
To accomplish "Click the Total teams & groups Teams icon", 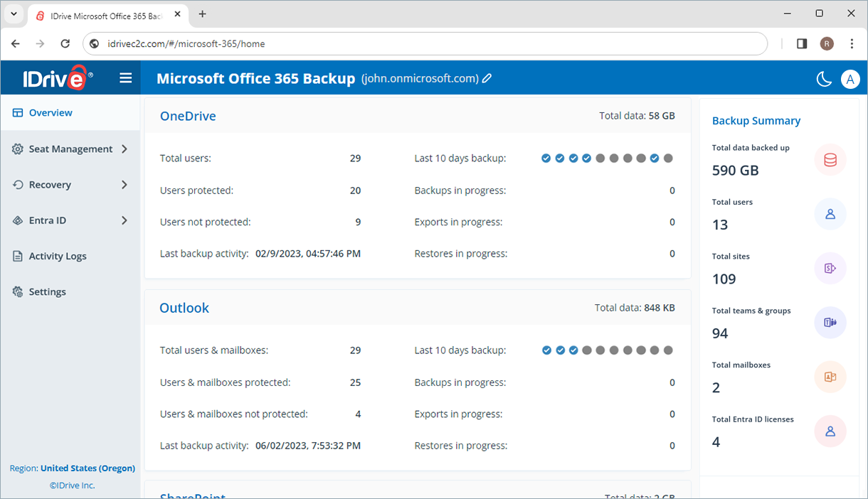I will click(830, 323).
